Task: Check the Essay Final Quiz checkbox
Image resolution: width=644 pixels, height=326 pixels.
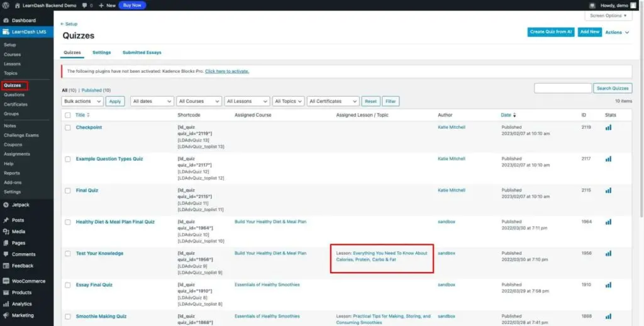Action: (68, 285)
